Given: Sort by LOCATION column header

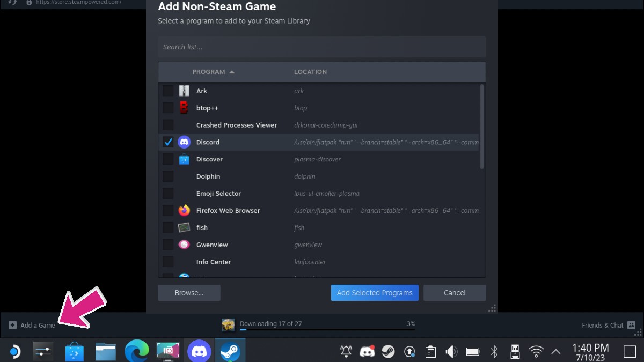Looking at the screenshot, I should point(310,72).
